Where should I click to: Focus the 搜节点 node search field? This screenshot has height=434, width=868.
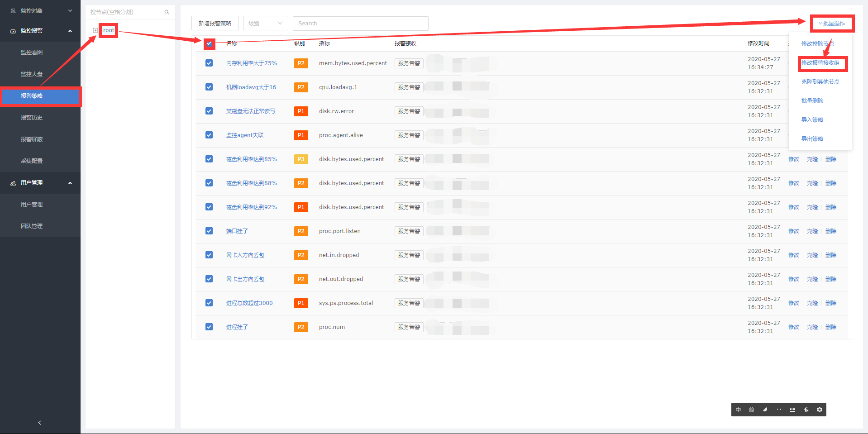pos(130,12)
